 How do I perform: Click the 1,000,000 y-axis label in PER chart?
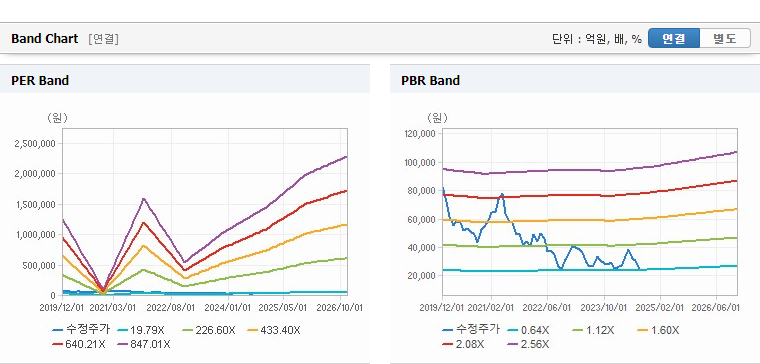(35, 235)
